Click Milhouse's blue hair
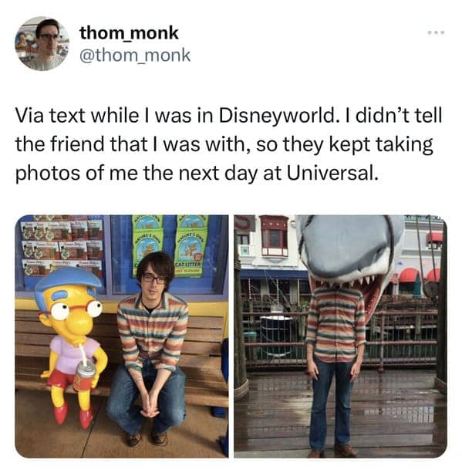The width and height of the screenshot is (462, 476). [68, 281]
